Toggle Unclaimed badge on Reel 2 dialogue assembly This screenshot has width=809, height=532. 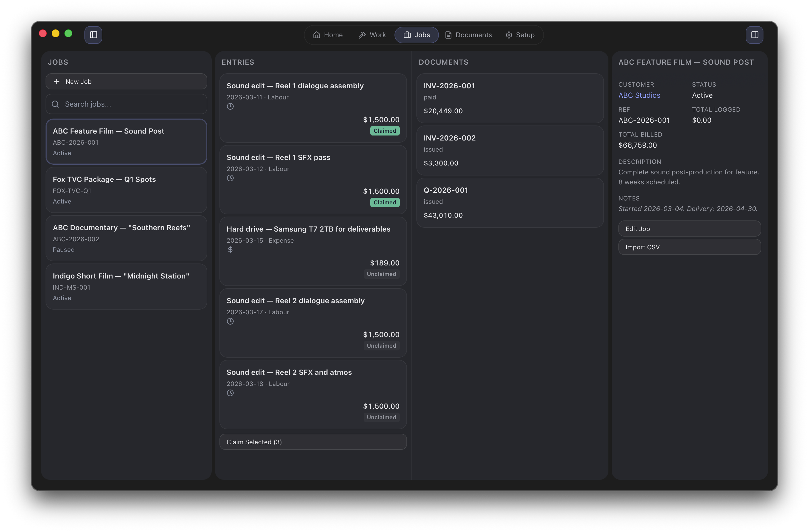381,345
